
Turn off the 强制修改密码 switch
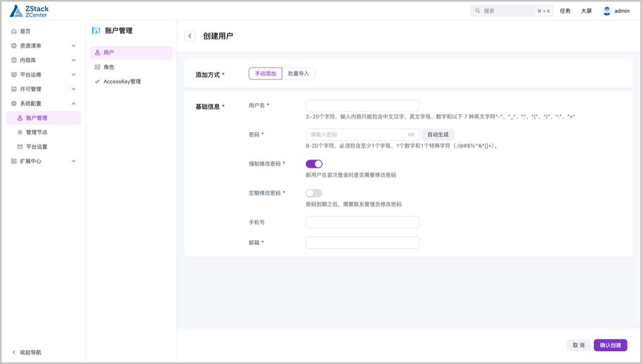click(x=314, y=164)
